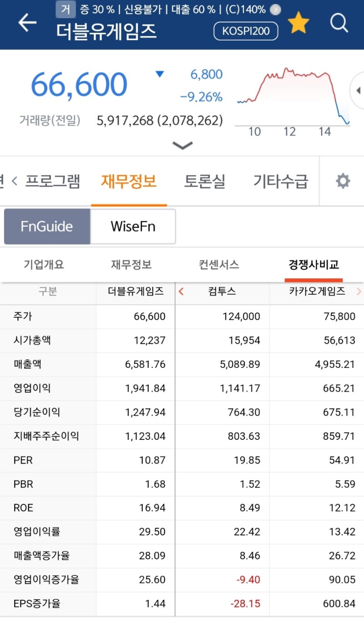Toggle the yellow favorite star icon
This screenshot has width=364, height=618.
pyautogui.click(x=299, y=23)
